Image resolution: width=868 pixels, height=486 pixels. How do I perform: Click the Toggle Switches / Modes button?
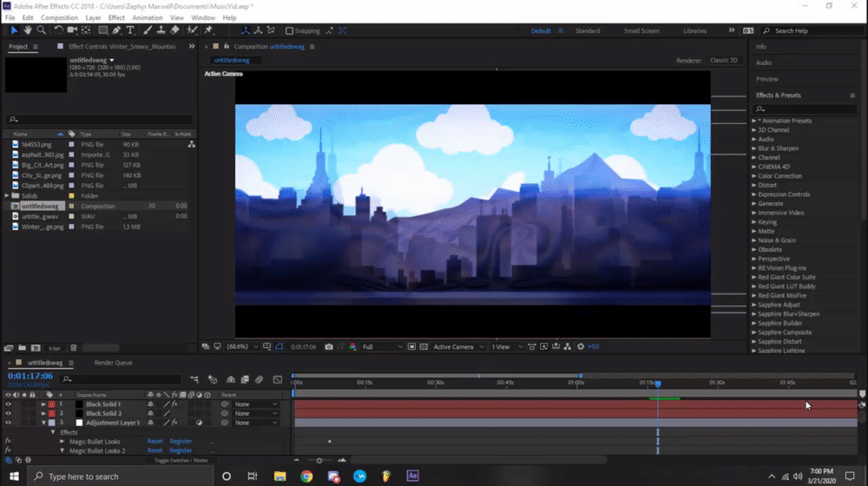181,461
